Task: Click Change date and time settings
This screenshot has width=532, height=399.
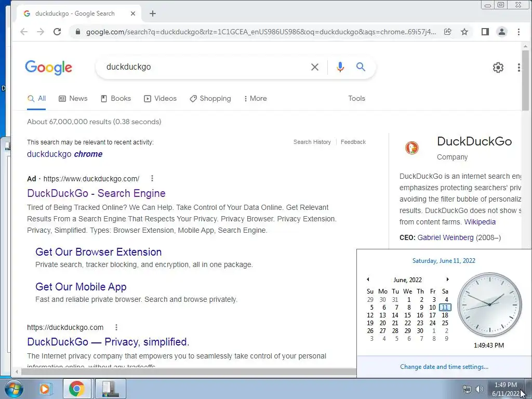Action: (444, 367)
